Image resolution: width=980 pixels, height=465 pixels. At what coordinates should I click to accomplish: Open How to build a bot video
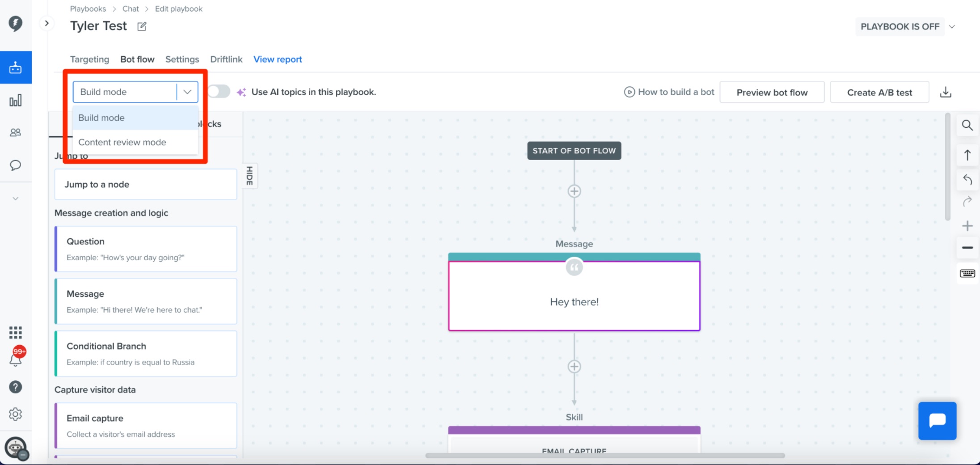pyautogui.click(x=669, y=92)
